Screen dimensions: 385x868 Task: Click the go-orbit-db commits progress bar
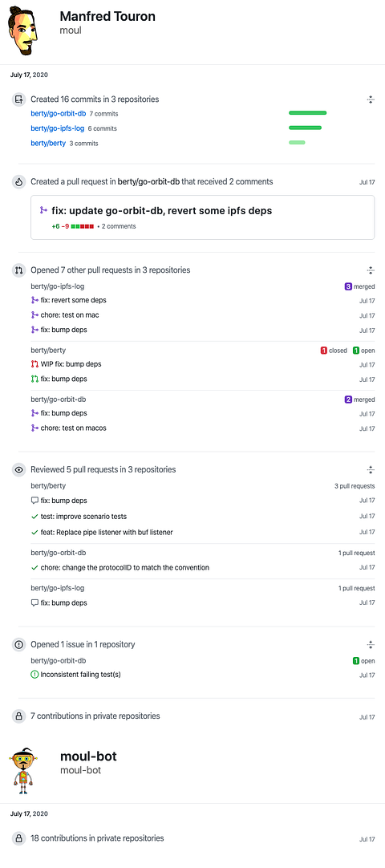(307, 113)
